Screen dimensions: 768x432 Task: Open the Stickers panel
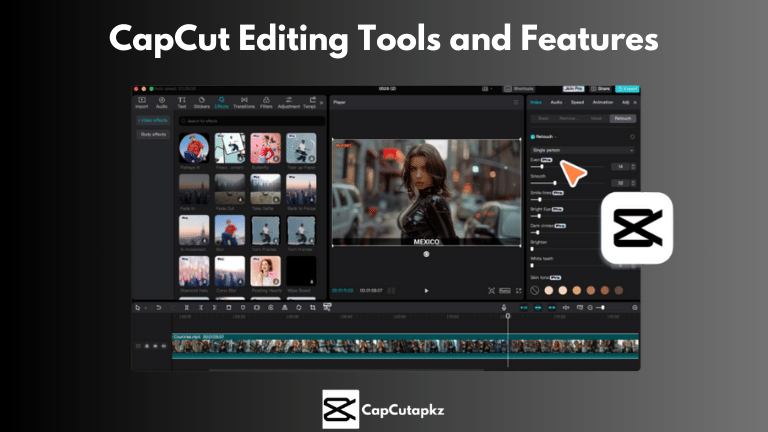tap(201, 102)
